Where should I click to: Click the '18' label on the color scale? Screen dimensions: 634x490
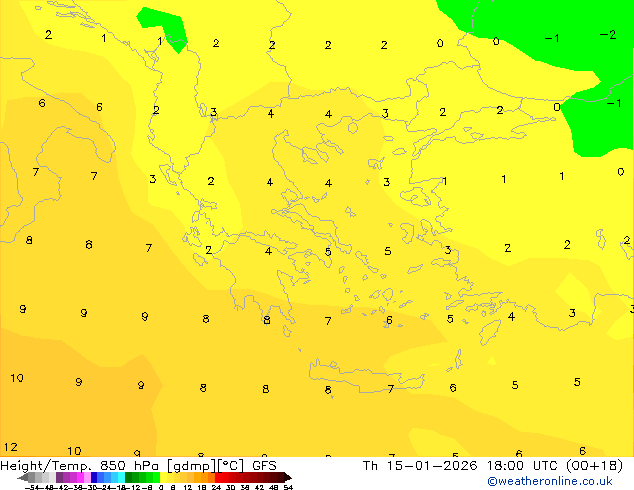click(x=202, y=487)
